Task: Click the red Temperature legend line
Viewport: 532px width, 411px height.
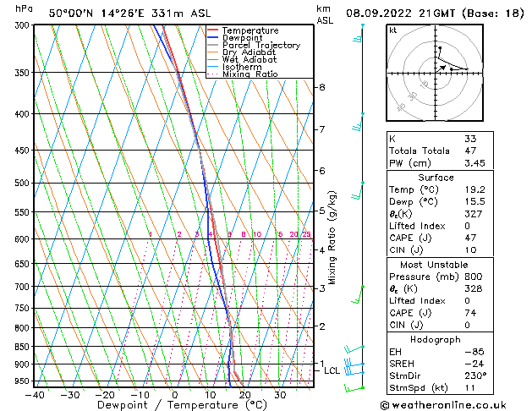Action: tap(213, 30)
